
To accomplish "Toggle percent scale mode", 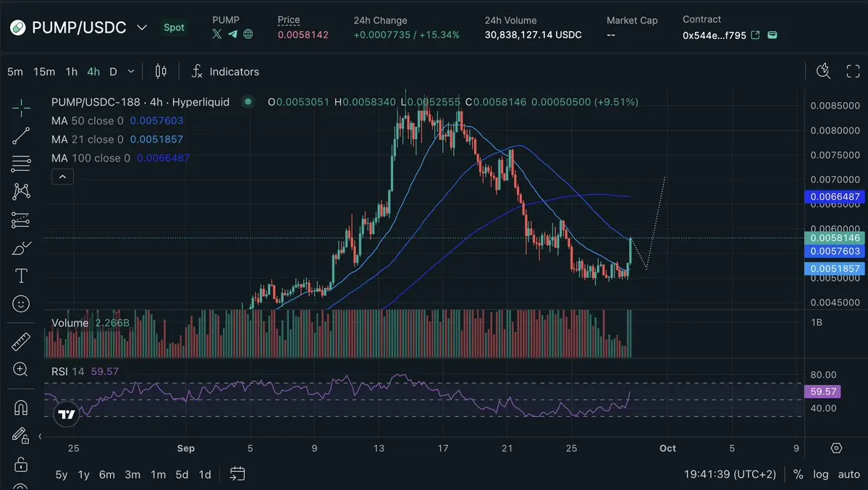I will [x=798, y=475].
